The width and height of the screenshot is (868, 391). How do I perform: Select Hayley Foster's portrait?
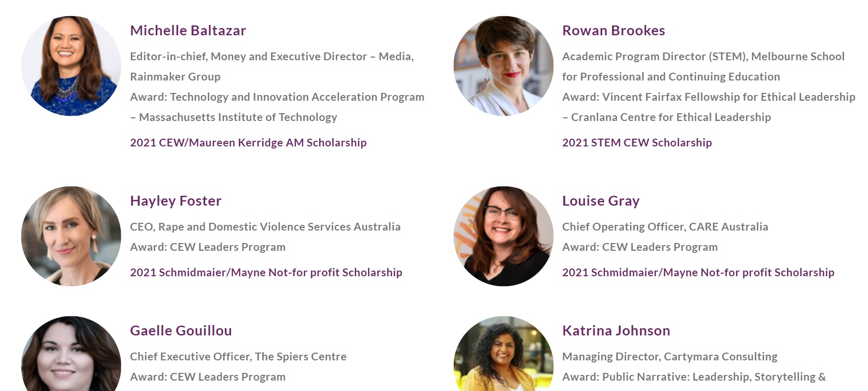(x=71, y=236)
